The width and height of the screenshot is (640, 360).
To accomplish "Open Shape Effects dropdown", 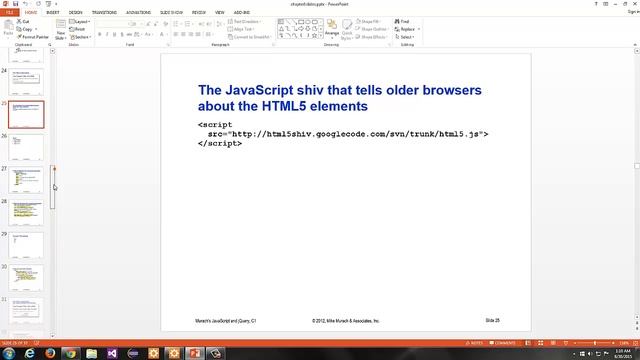I will click(x=371, y=37).
